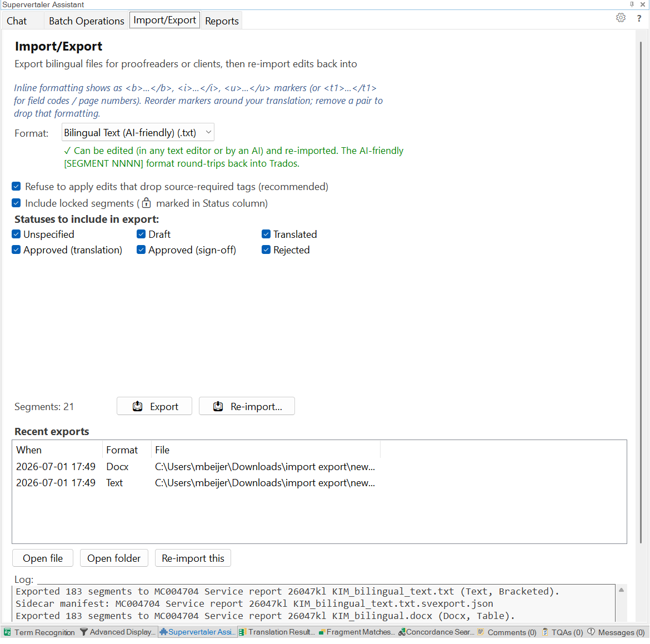The width and height of the screenshot is (650, 644).
Task: Toggle Include locked segments checkbox
Action: point(16,203)
